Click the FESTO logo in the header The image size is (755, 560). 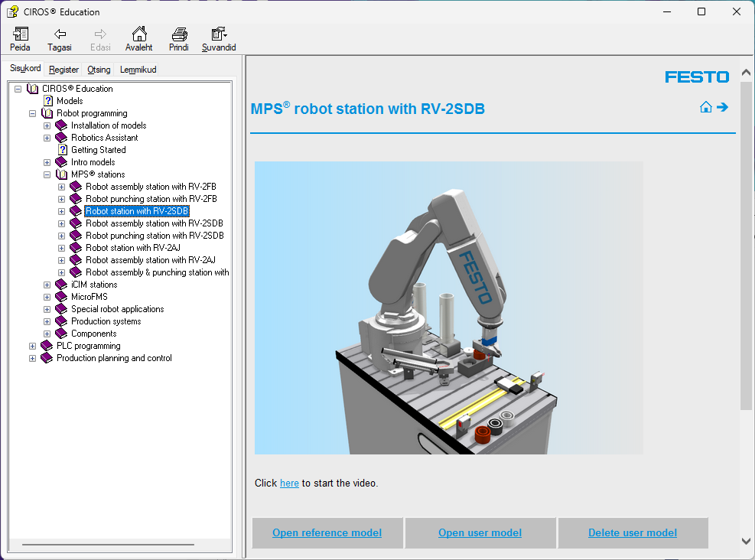point(697,77)
